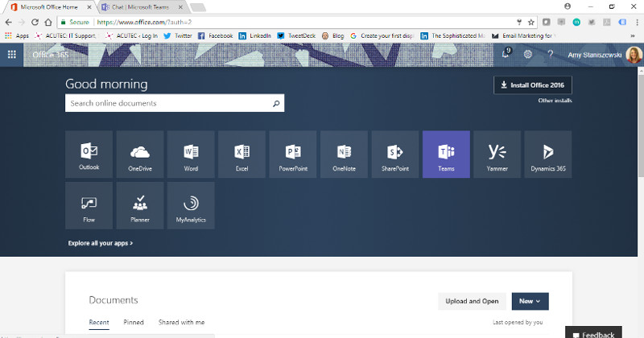Reload the page with the refresh icon
644x338 pixels.
[35, 23]
